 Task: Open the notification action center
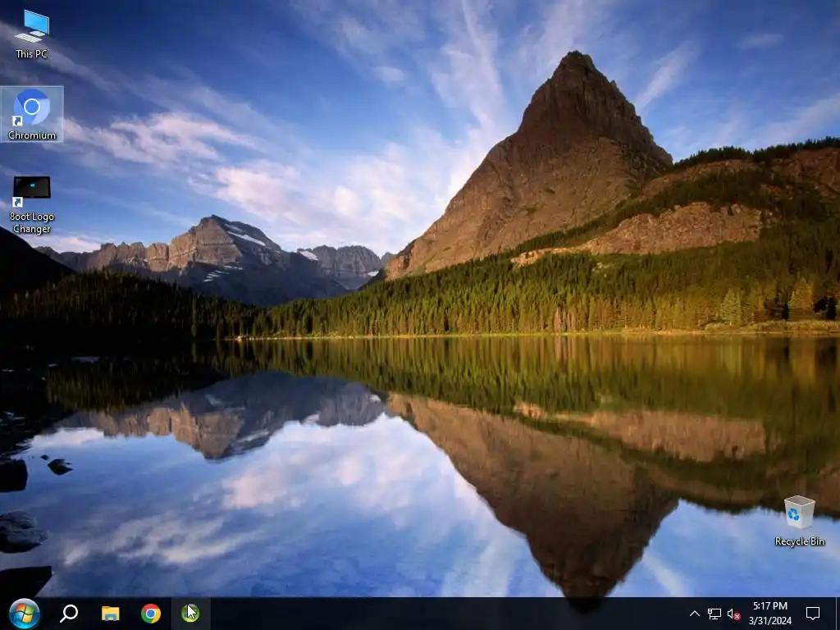tap(813, 614)
